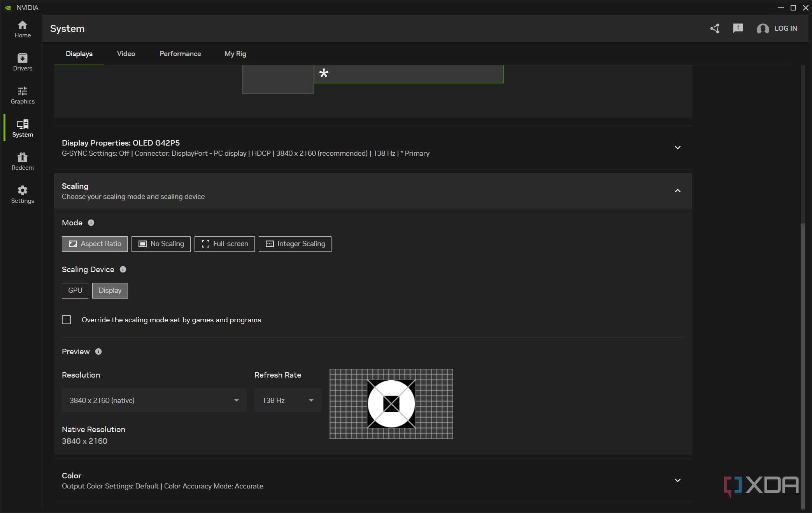Set scaling device to Display

(110, 290)
